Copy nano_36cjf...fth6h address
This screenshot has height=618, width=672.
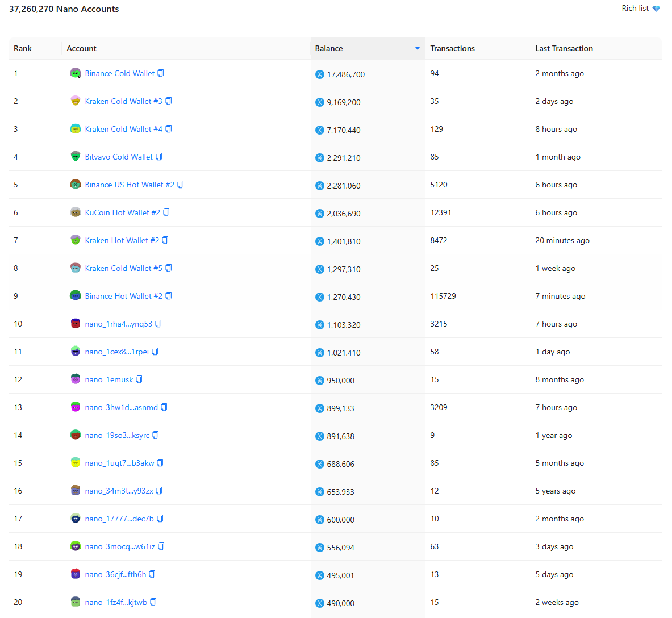152,575
